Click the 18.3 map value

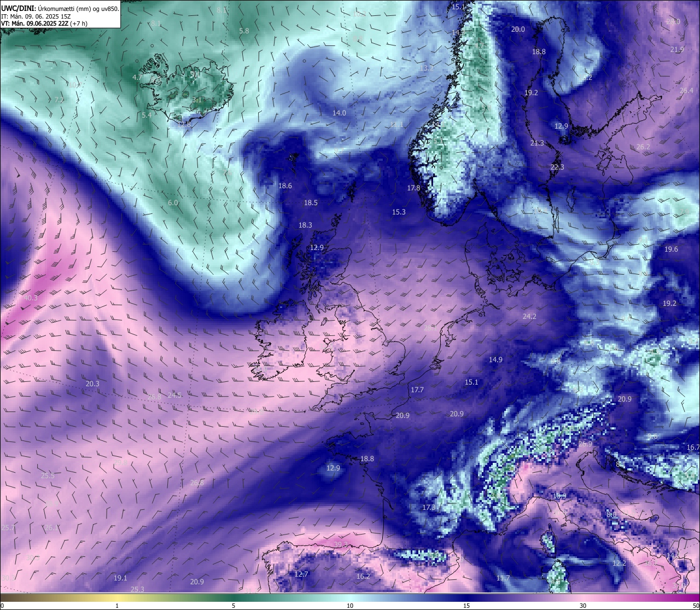coord(305,225)
